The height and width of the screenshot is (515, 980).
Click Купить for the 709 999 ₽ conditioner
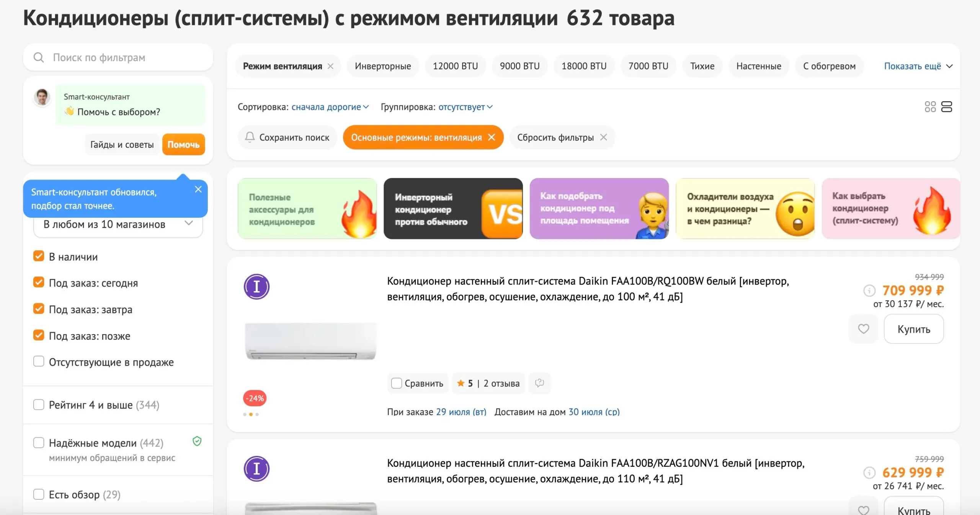[913, 329]
